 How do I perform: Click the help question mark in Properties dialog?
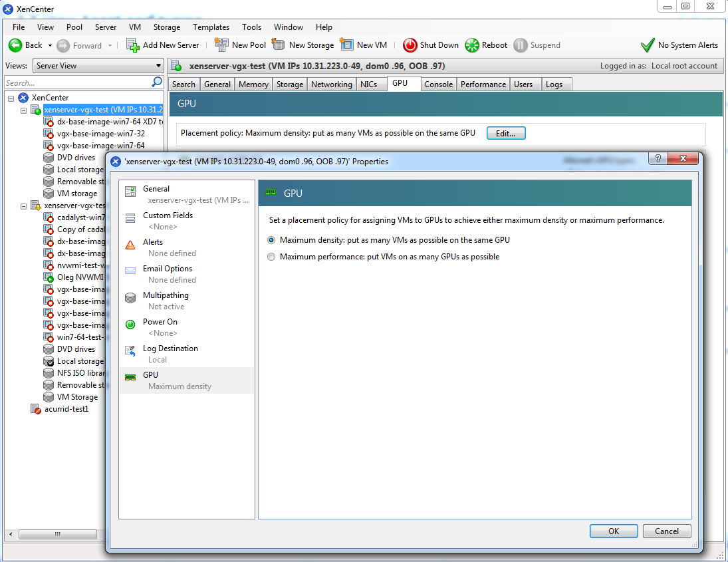pos(658,158)
